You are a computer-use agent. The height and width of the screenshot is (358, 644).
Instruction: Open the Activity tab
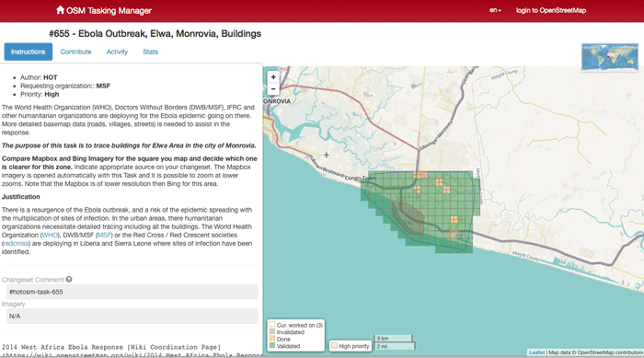pos(117,52)
